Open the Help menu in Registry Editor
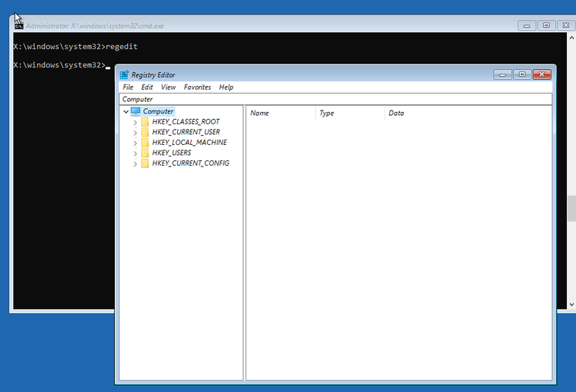The image size is (576, 392). pos(226,87)
